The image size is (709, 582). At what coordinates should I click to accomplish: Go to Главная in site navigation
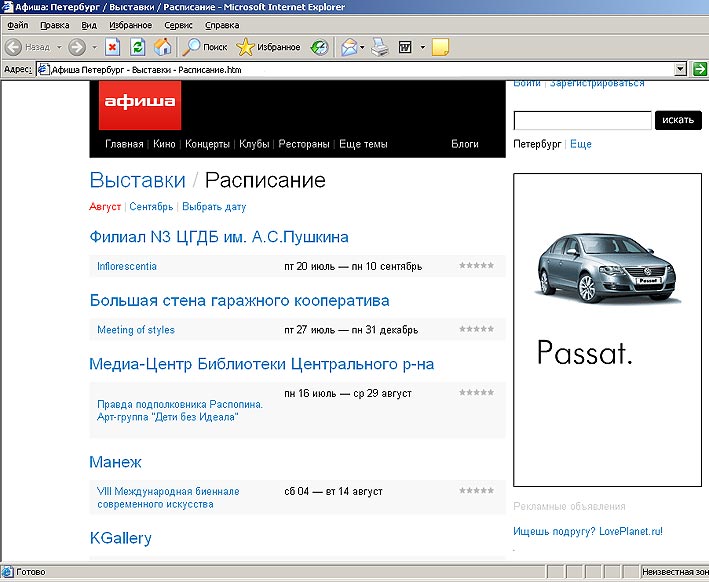tap(124, 144)
